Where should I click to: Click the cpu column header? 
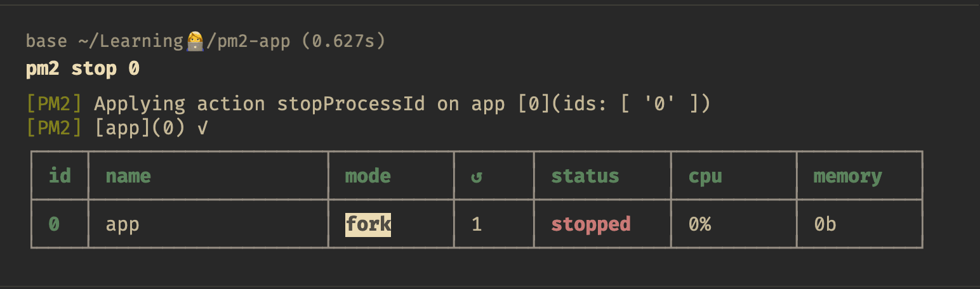click(705, 176)
